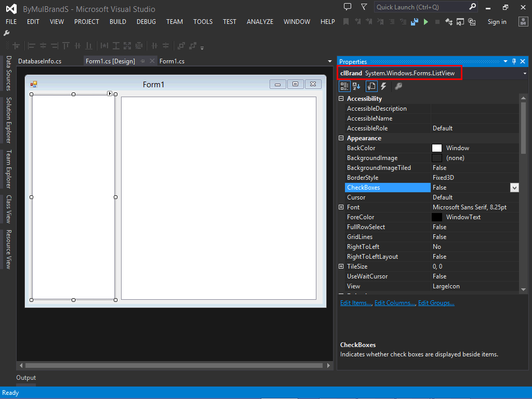Expand the Font property
The width and height of the screenshot is (532, 399).
tap(341, 207)
